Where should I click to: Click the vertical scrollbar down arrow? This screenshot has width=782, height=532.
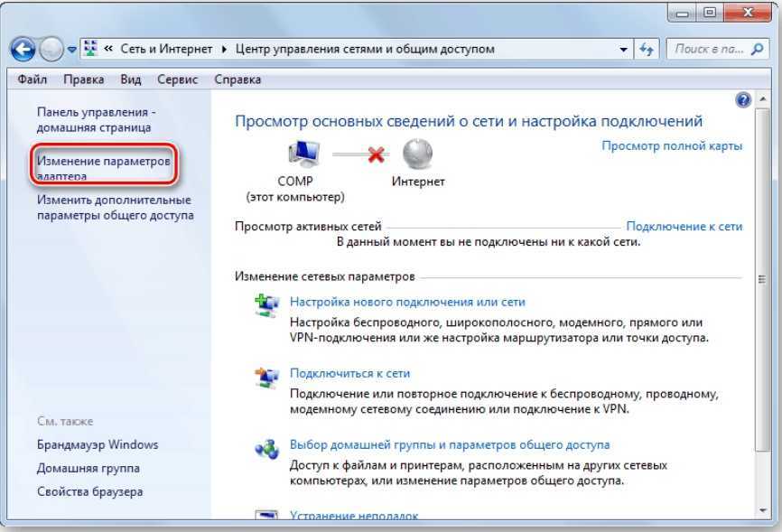762,510
